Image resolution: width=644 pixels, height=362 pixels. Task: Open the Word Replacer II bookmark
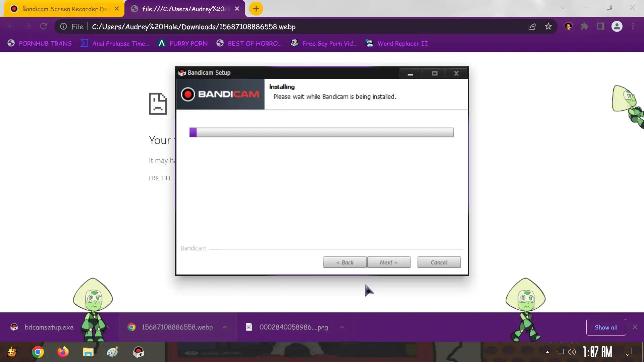(402, 44)
